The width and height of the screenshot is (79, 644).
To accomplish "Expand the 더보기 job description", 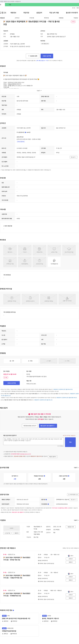I will click(x=39, y=91).
